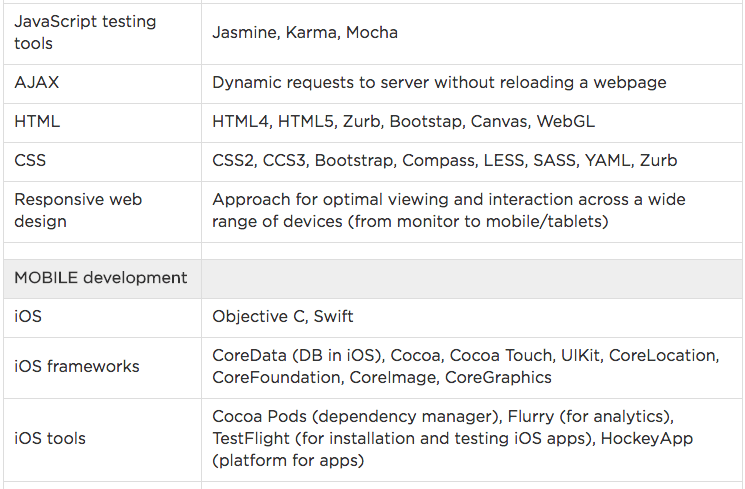Click the word 'CoreGraphics' in frameworks row

pyautogui.click(x=498, y=377)
